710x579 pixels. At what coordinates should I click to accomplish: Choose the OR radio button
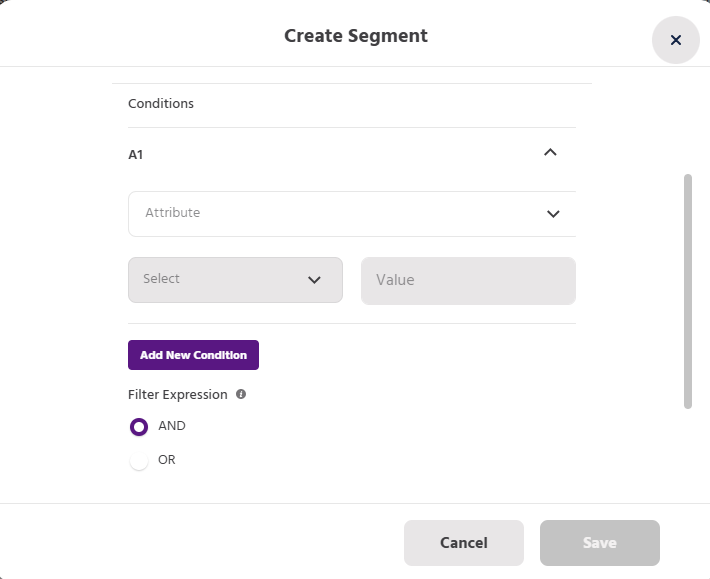coord(139,461)
